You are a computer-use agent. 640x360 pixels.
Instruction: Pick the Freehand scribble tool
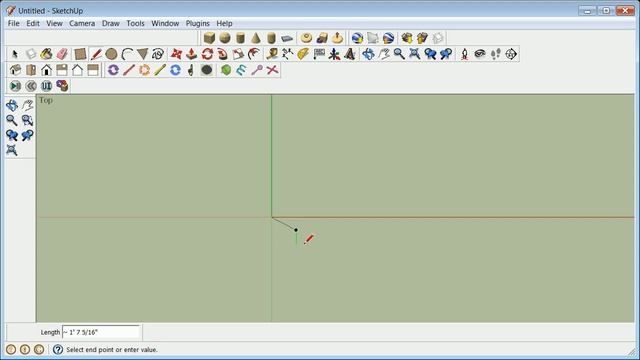tap(158, 54)
